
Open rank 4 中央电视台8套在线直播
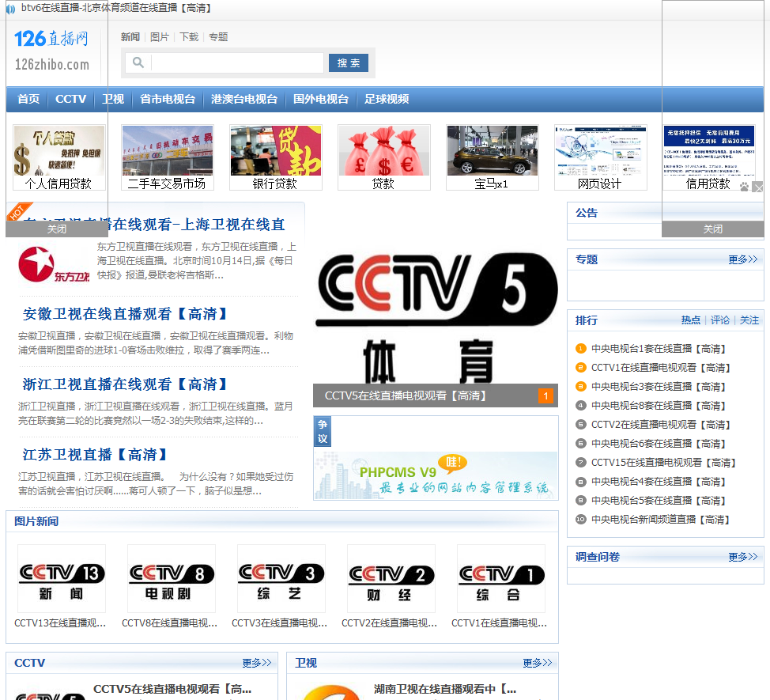pyautogui.click(x=658, y=406)
